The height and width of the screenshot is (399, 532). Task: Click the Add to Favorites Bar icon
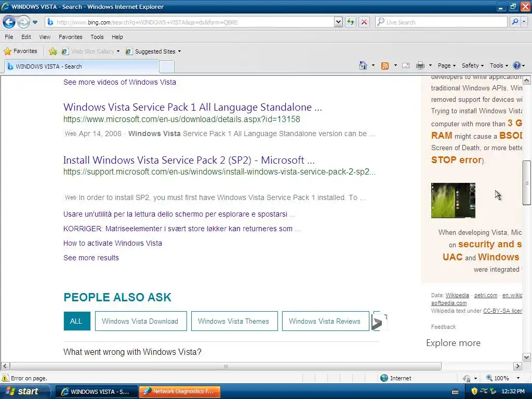pyautogui.click(x=53, y=51)
